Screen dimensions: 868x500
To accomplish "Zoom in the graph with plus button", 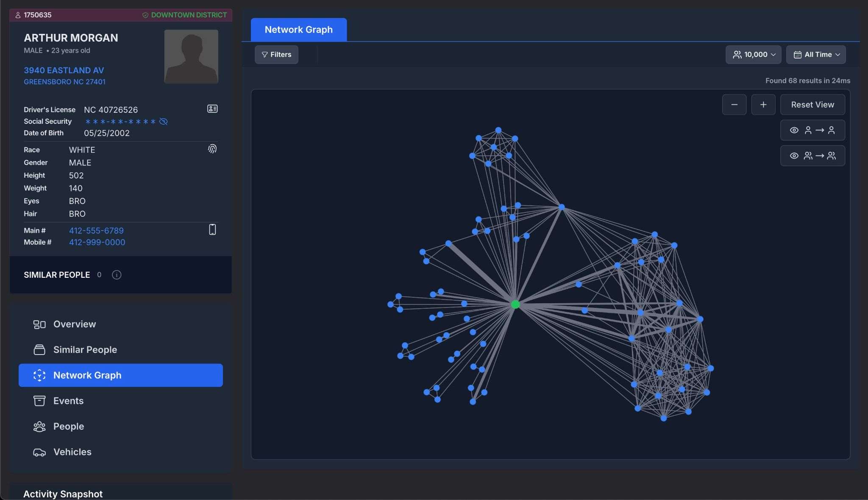I will click(763, 105).
